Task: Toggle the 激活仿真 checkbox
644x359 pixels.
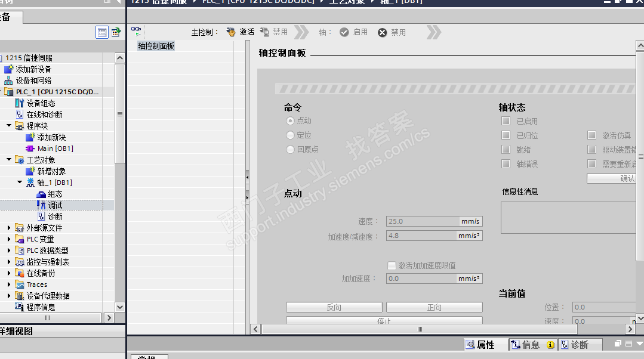Action: click(592, 135)
